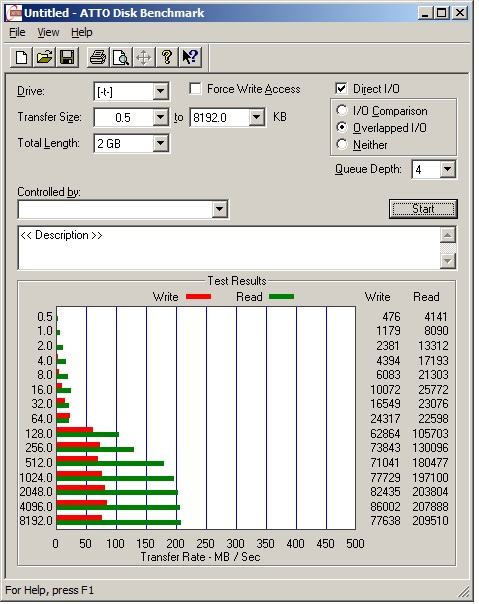Open the View menu
This screenshot has height=604, width=479.
coord(48,32)
